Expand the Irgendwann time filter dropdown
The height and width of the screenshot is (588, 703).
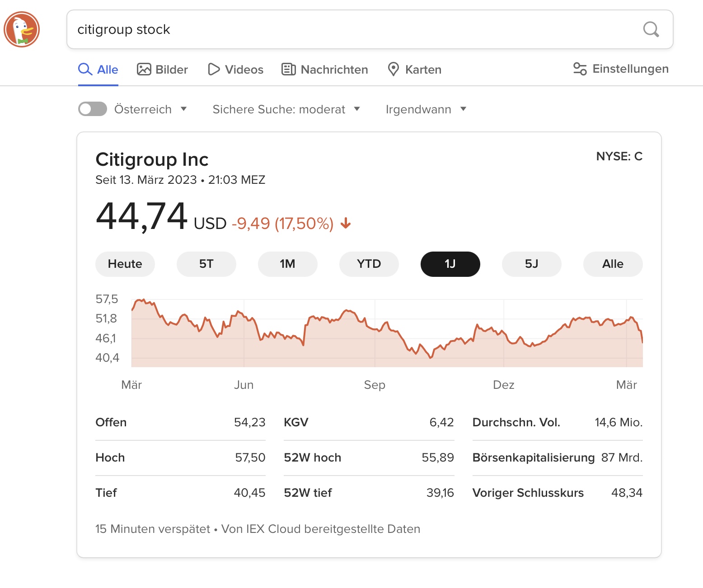pos(426,109)
